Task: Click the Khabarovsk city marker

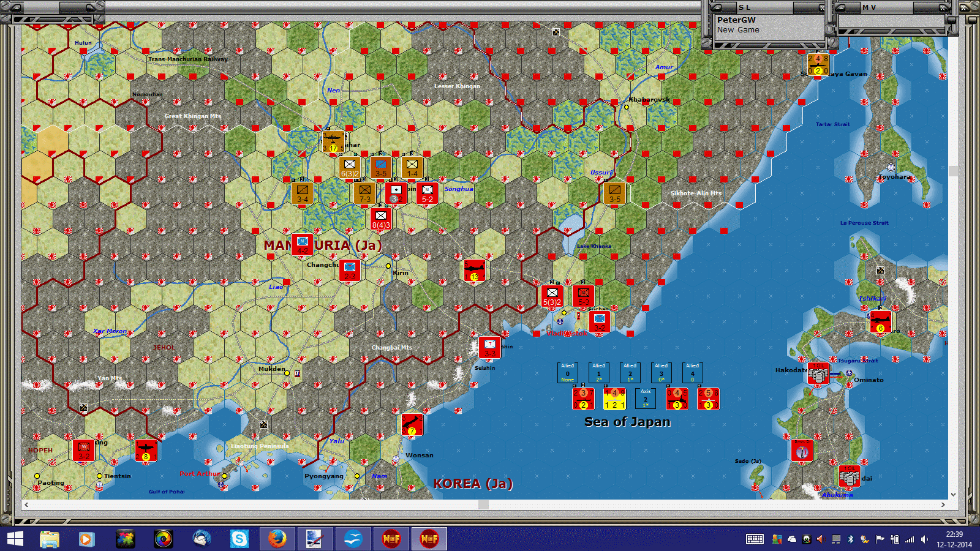Action: [627, 107]
